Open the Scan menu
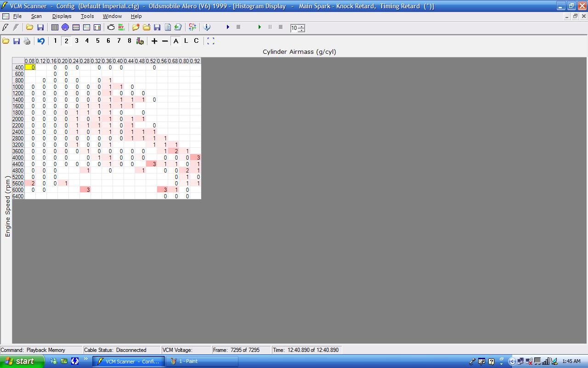This screenshot has width=588, height=368. point(36,16)
